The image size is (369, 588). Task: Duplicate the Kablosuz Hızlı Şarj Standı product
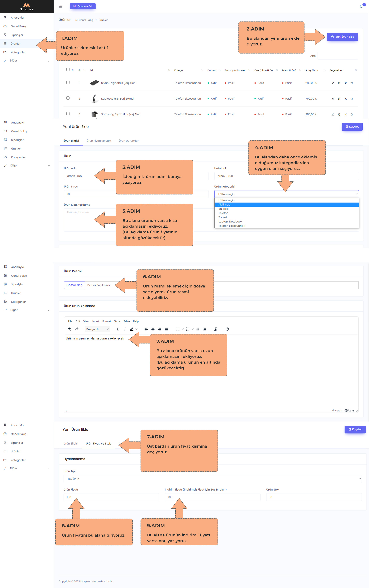(339, 99)
